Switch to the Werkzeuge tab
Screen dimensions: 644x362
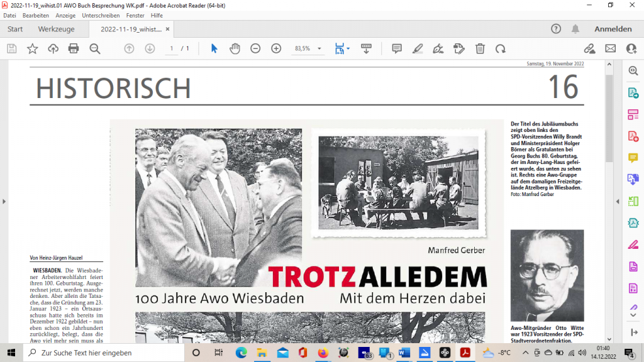click(56, 29)
